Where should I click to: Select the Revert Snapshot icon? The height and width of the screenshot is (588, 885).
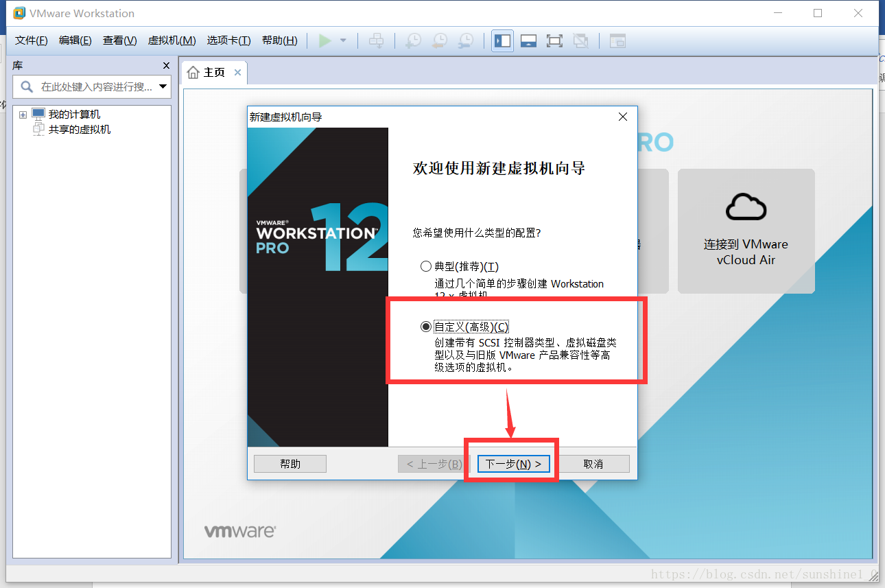coord(439,40)
